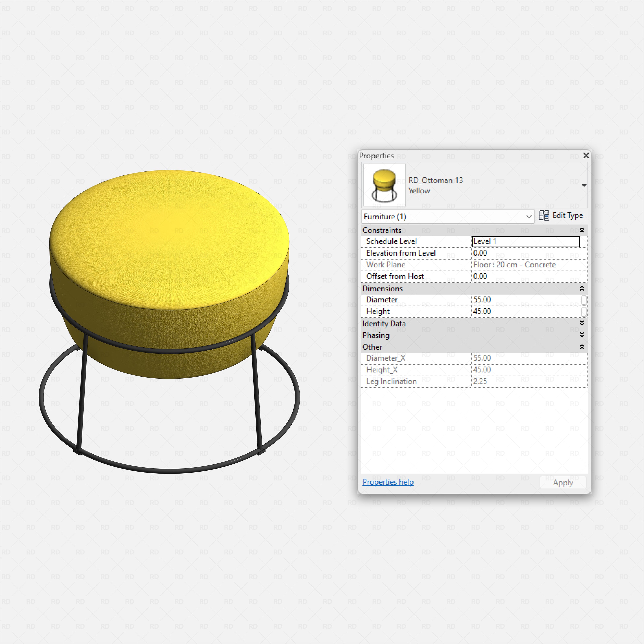The width and height of the screenshot is (644, 644).
Task: Open the Properties help link
Action: [388, 482]
